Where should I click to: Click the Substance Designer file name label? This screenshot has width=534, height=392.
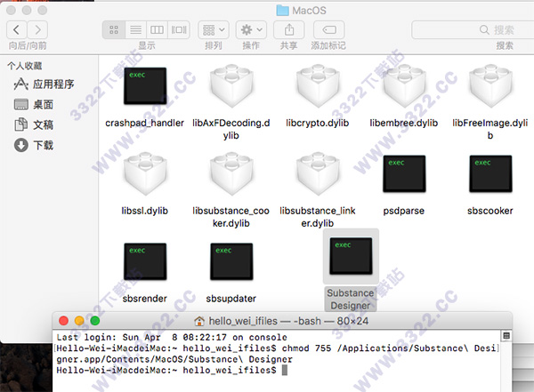(351, 299)
